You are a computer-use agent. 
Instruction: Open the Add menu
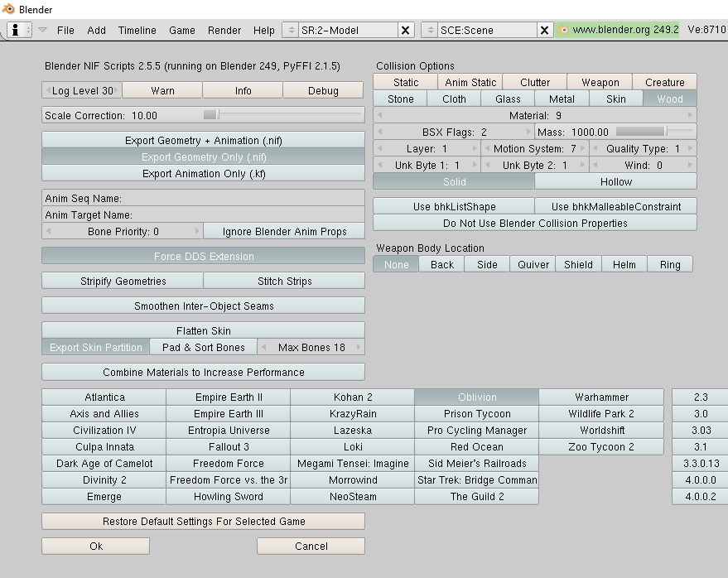(x=97, y=30)
